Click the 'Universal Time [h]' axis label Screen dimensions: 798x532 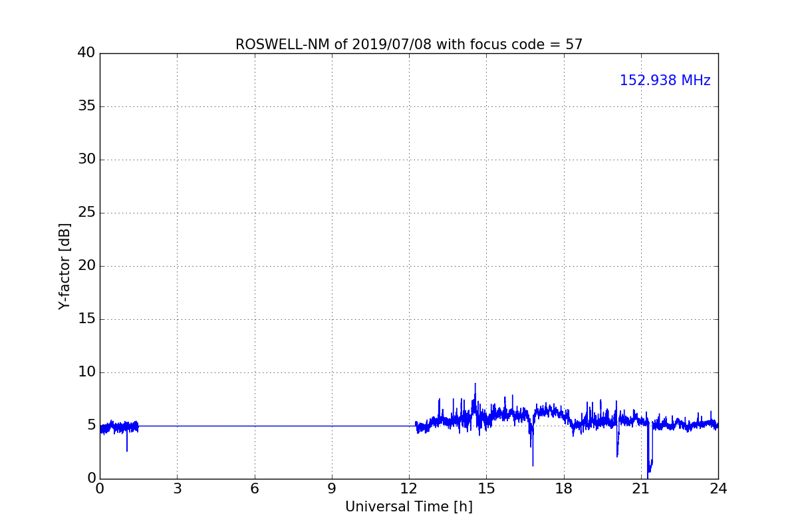click(x=409, y=507)
